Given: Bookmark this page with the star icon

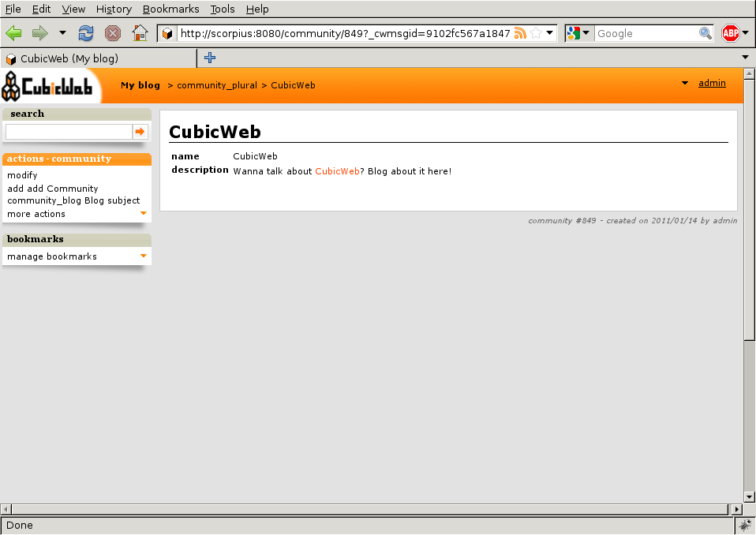Looking at the screenshot, I should 536,33.
